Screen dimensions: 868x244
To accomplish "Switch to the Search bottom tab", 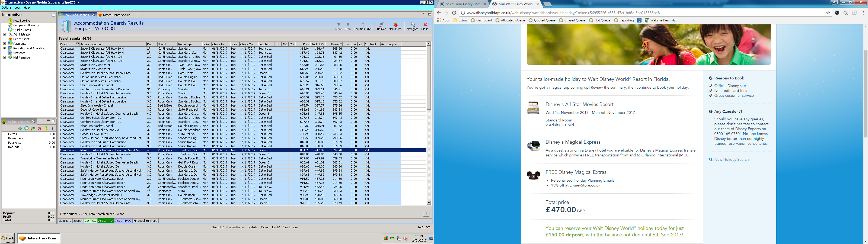I will click(78, 221).
